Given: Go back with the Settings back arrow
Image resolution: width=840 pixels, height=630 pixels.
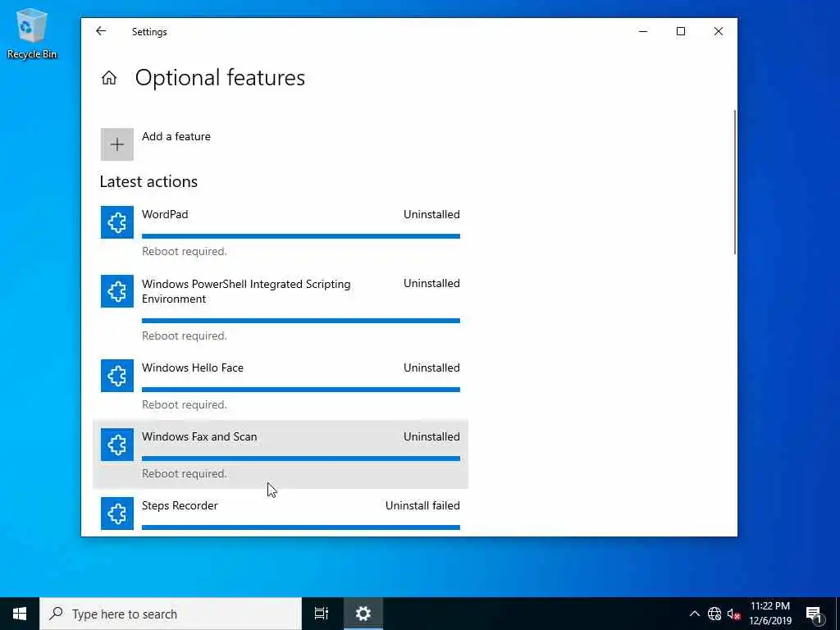Looking at the screenshot, I should (101, 31).
